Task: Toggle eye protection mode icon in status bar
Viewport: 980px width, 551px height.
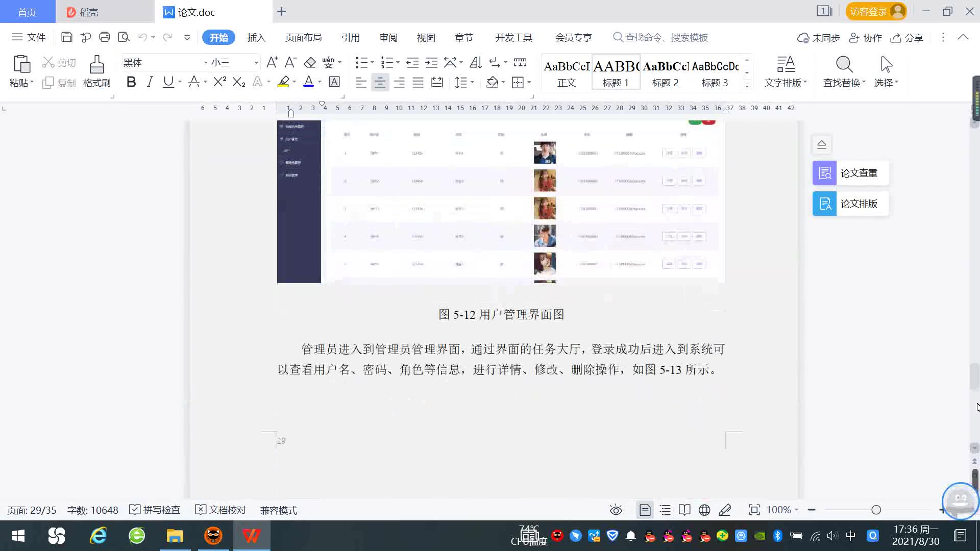Action: pos(616,510)
